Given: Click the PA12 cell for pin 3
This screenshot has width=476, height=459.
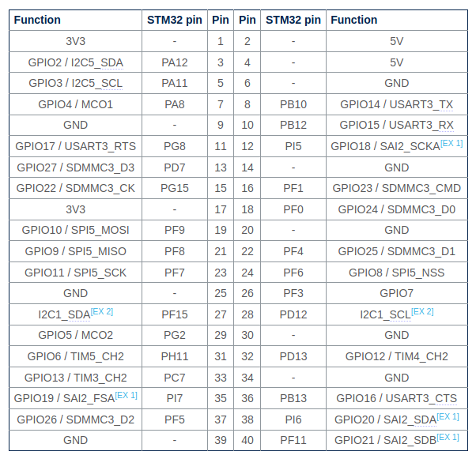Looking at the screenshot, I should click(175, 62).
